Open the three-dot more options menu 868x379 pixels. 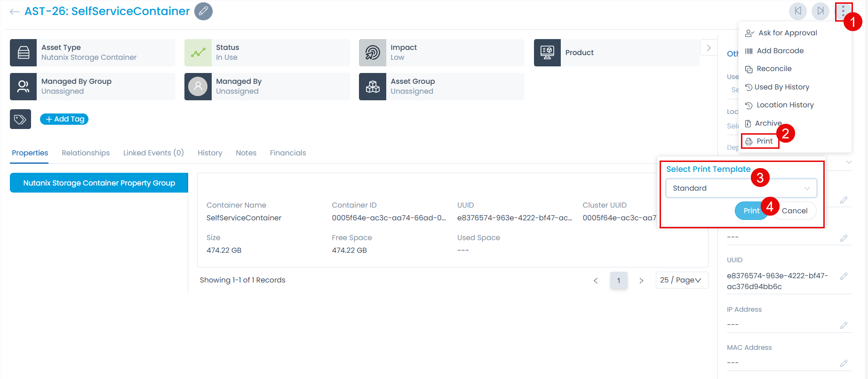pos(843,11)
